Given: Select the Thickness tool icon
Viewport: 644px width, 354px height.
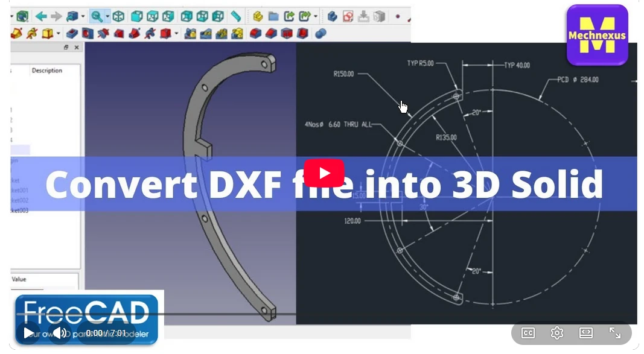Looking at the screenshot, I should pyautogui.click(x=302, y=33).
